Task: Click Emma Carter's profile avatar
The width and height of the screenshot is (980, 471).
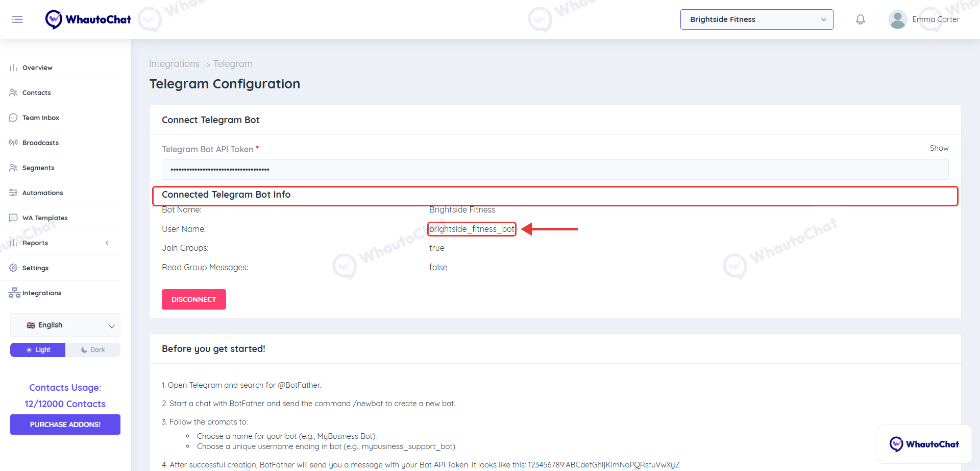Action: [897, 19]
